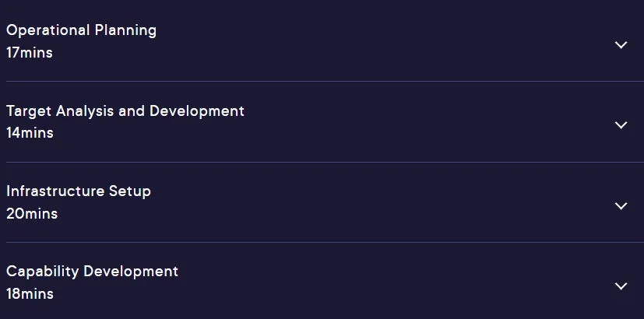Click the divider below Target Analysis section
Viewport: 644px width, 319px height.
pyautogui.click(x=325, y=162)
